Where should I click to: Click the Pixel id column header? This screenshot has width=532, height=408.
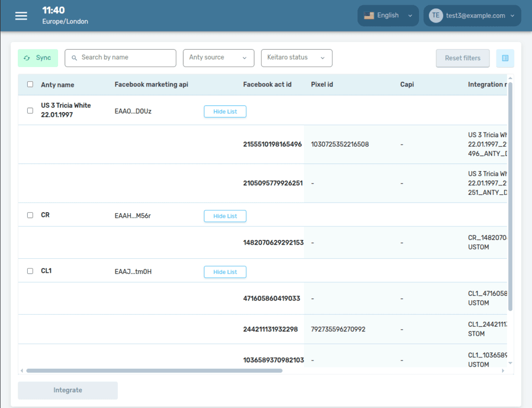point(322,84)
